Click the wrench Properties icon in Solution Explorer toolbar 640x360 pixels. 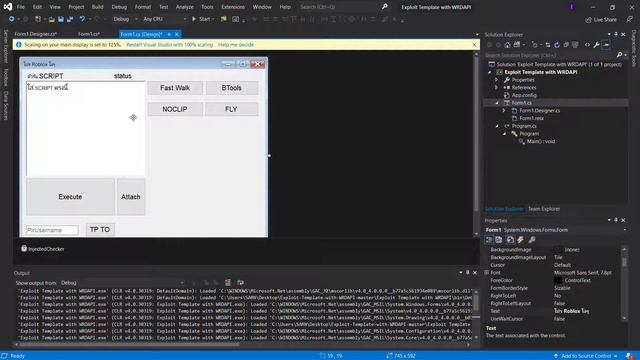(596, 45)
